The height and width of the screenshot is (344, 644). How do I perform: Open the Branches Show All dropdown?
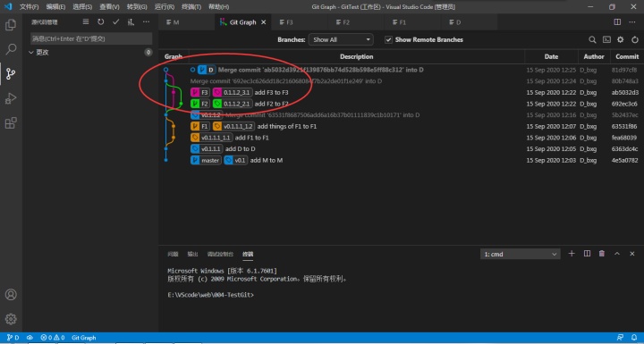pos(341,40)
